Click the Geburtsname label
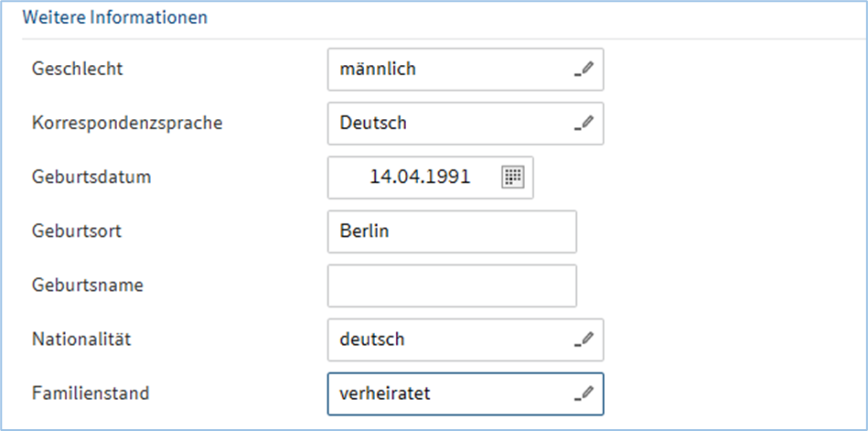This screenshot has width=868, height=431. (x=87, y=286)
